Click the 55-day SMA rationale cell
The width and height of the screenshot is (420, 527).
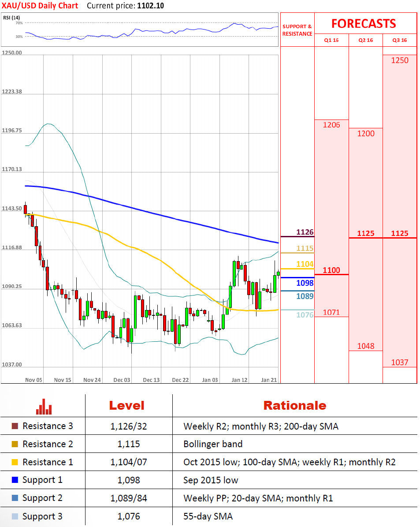click(x=208, y=516)
